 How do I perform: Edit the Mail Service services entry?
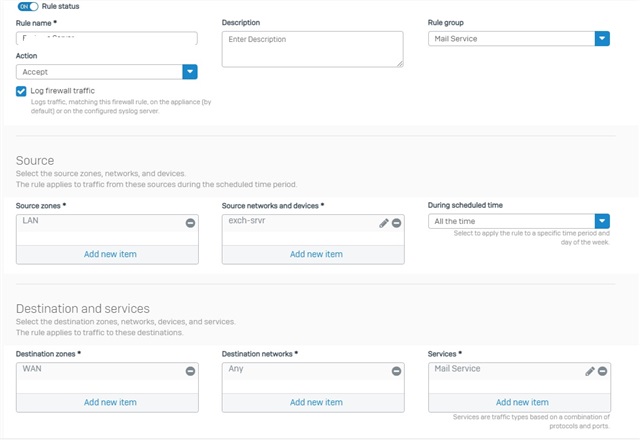tap(590, 371)
